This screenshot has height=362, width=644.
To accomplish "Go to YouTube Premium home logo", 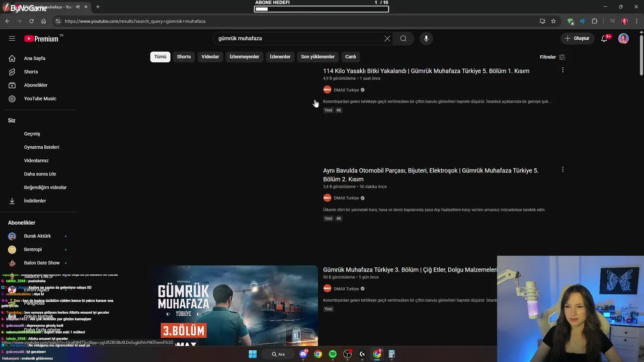I will (42, 39).
